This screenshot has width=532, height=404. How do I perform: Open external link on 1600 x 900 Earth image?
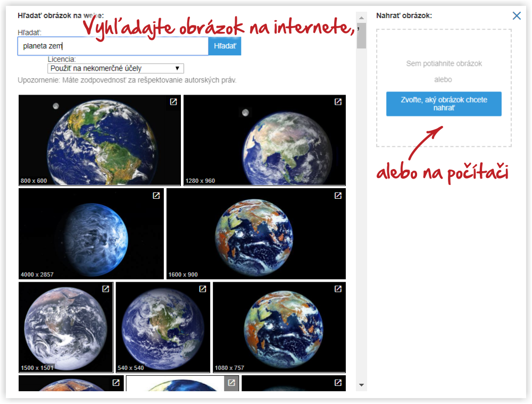pyautogui.click(x=338, y=196)
